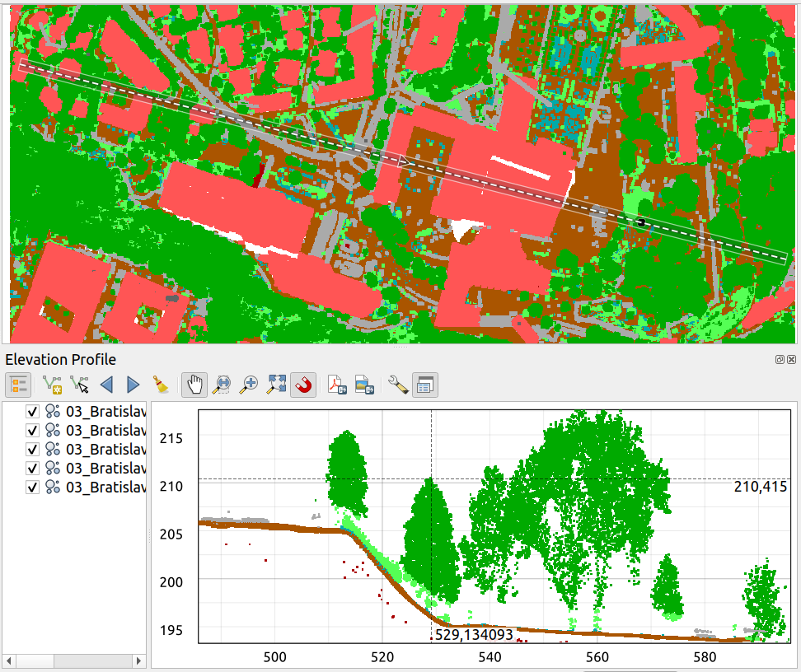The height and width of the screenshot is (672, 801).
Task: Uncheck the third 03_Bratislav layer checkbox
Action: (32, 450)
